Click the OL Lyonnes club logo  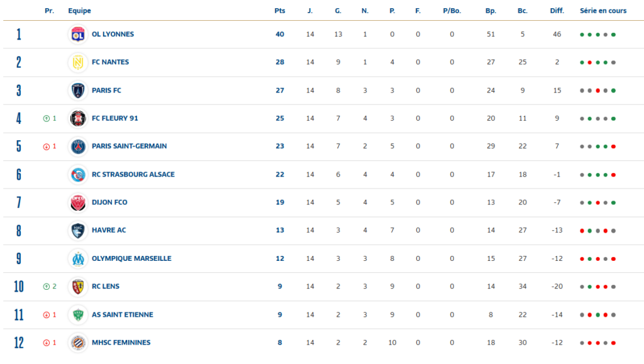pos(78,35)
